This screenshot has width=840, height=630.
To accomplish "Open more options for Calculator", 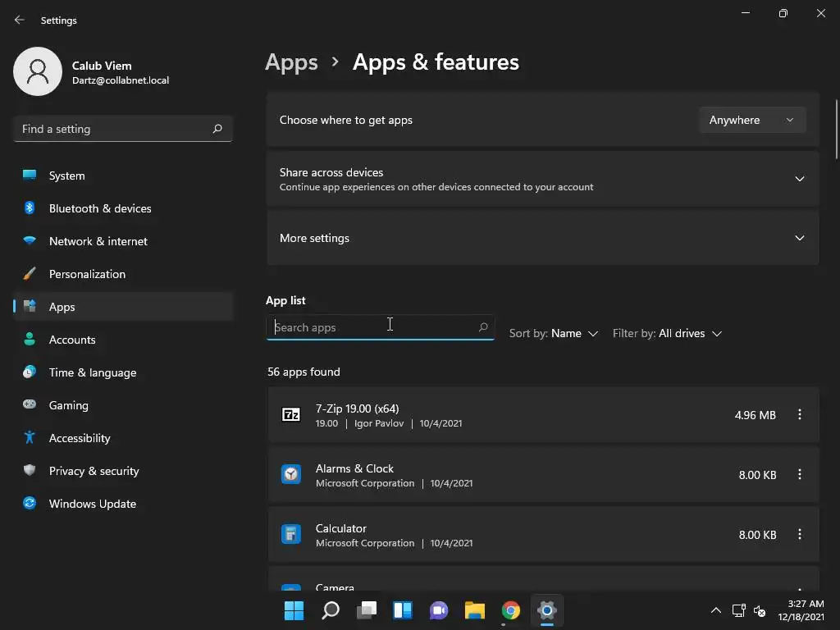I will tap(799, 535).
